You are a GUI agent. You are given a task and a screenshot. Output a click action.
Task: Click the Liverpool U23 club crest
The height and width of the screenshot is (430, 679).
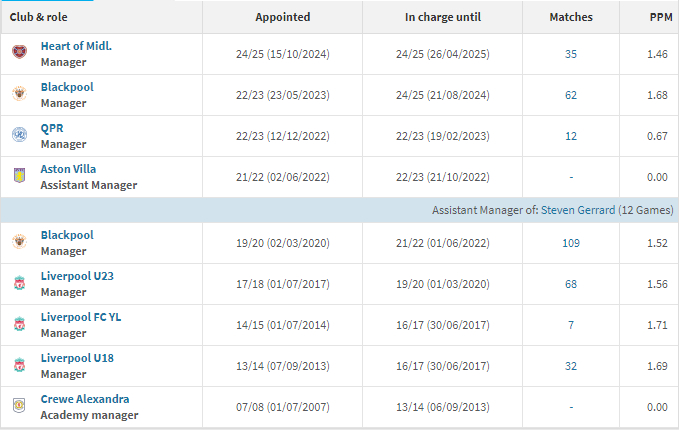19,283
